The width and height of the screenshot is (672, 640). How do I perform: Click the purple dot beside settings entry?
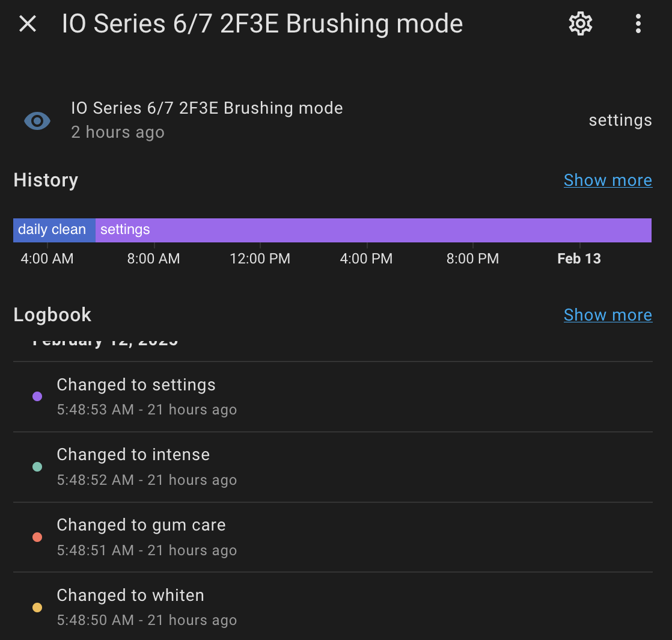37,396
